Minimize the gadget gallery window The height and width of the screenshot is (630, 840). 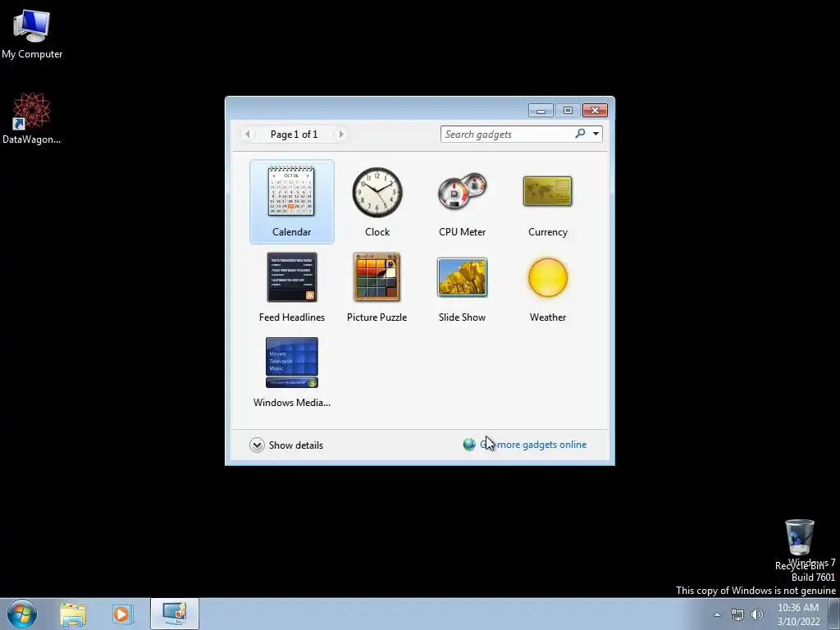541,111
